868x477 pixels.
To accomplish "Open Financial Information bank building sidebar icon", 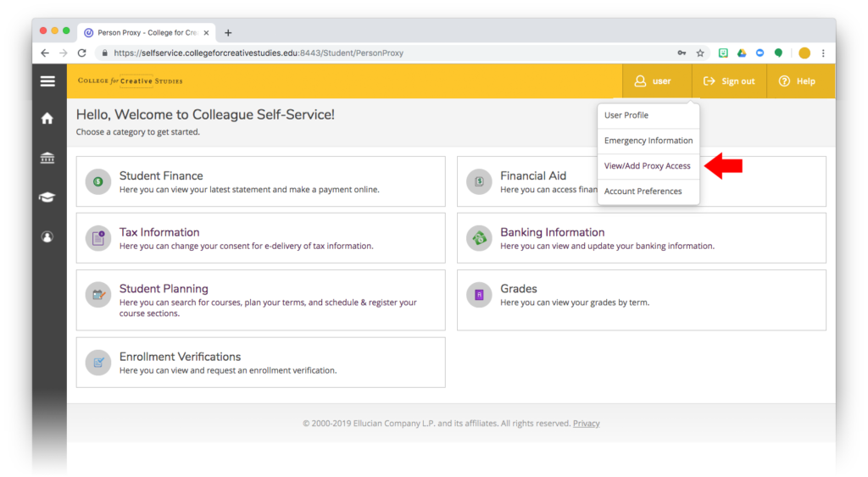I will [48, 158].
